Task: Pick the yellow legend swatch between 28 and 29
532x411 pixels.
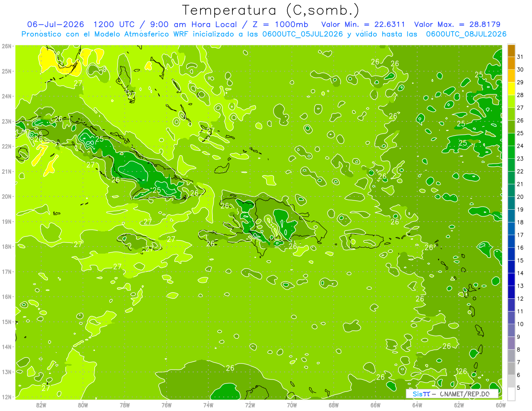Action: [511, 89]
